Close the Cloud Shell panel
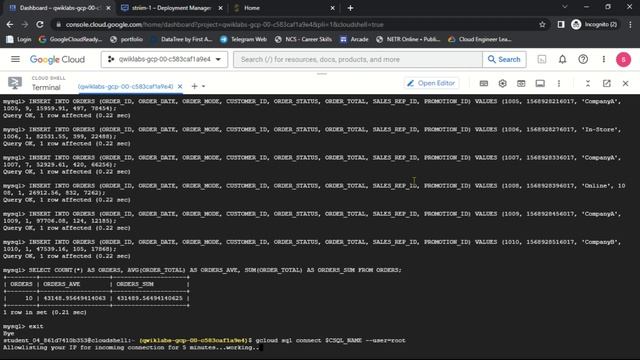This screenshot has height=360, width=640. (x=625, y=83)
